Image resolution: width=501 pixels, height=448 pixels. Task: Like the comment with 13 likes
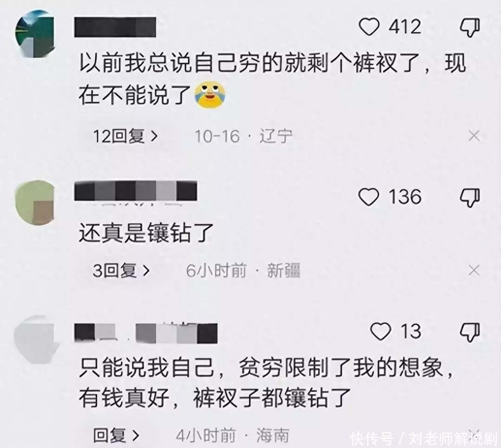coord(381,331)
